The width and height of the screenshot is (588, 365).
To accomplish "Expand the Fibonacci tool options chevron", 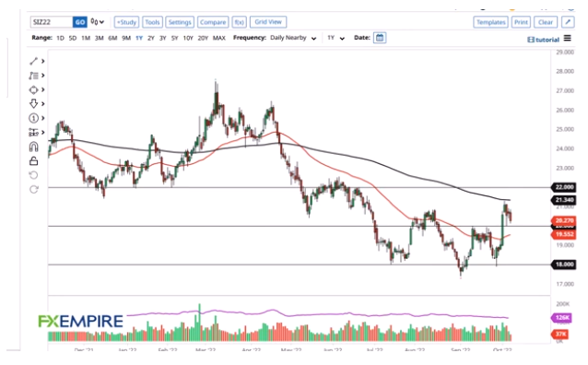I will coord(43,76).
